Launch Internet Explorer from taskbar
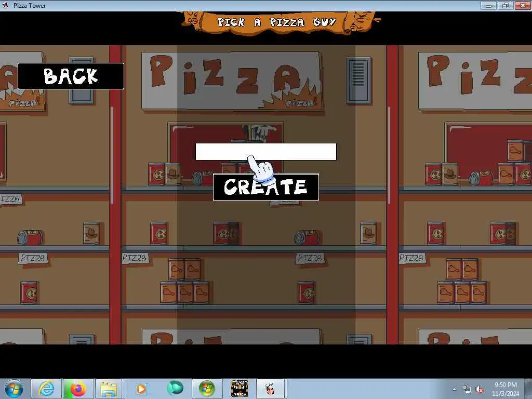 click(x=46, y=389)
